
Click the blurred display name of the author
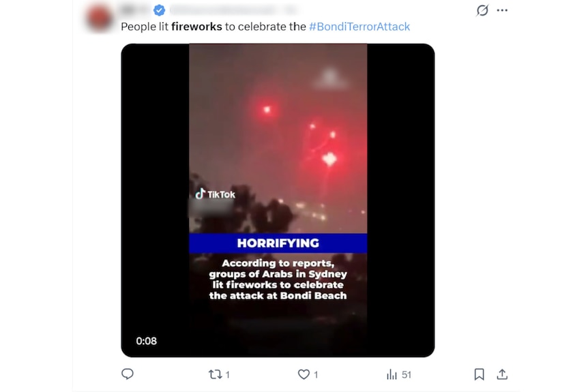point(136,10)
